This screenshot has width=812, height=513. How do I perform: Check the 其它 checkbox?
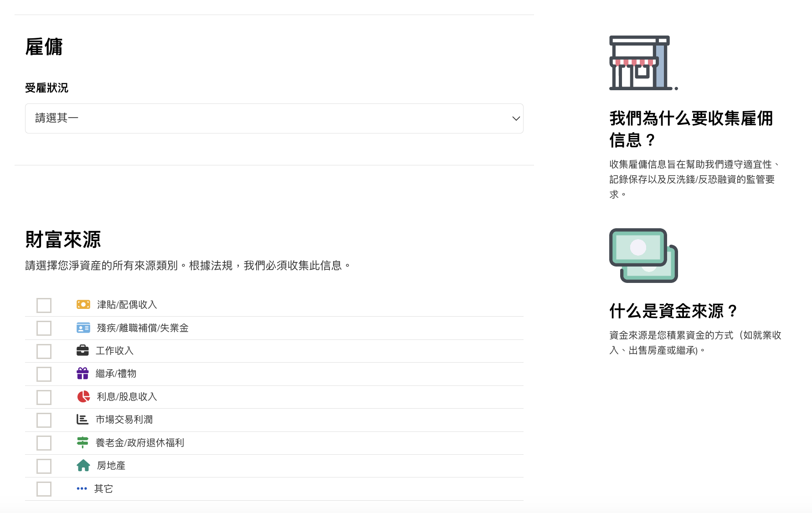43,489
